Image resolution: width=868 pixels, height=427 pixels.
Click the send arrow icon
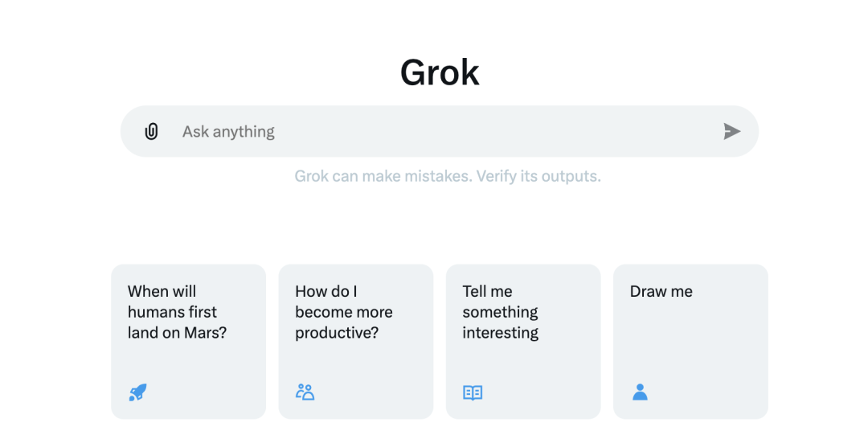coord(732,131)
